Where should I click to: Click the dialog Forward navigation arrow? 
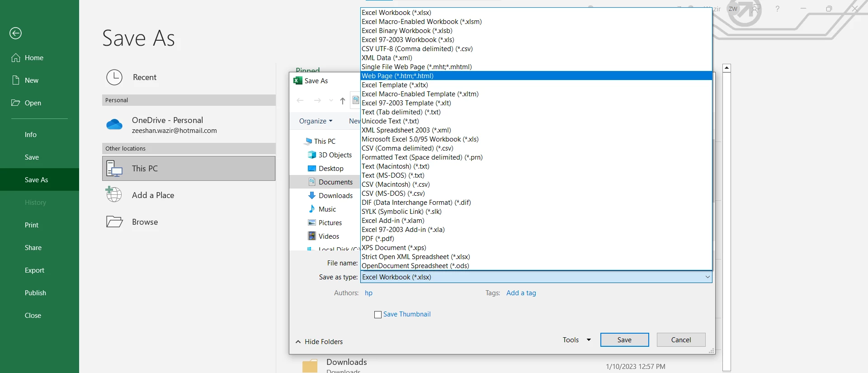(317, 100)
